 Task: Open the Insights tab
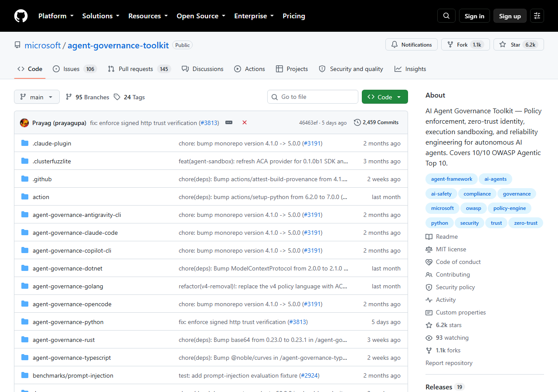tap(410, 69)
